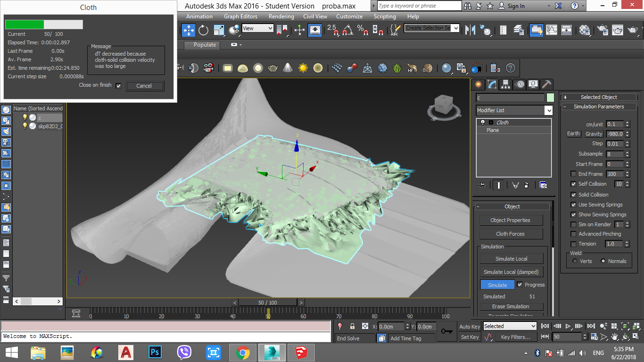Open the Utilities hammer tab
The image size is (644, 362).
[547, 84]
